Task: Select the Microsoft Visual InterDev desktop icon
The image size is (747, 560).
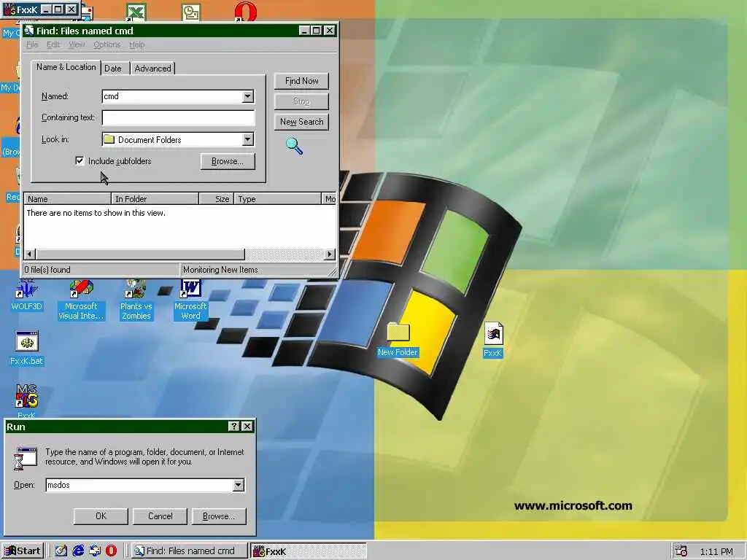Action: 81,299
